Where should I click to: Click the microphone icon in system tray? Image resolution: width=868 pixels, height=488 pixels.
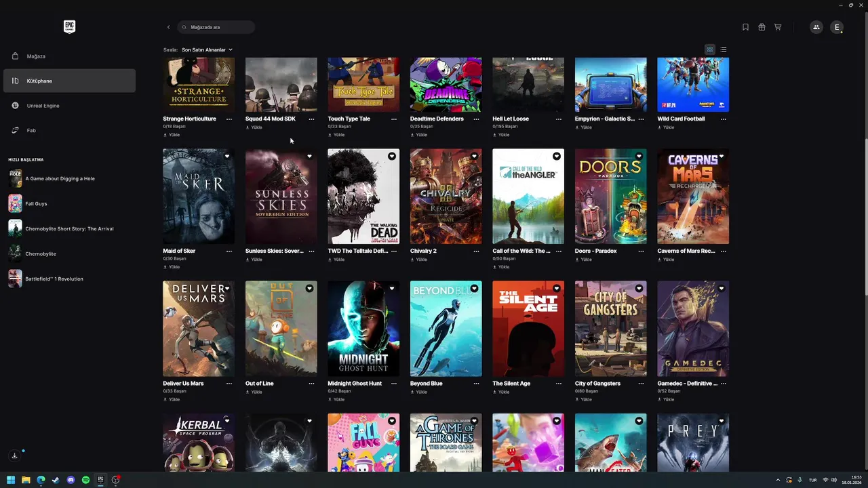800,480
